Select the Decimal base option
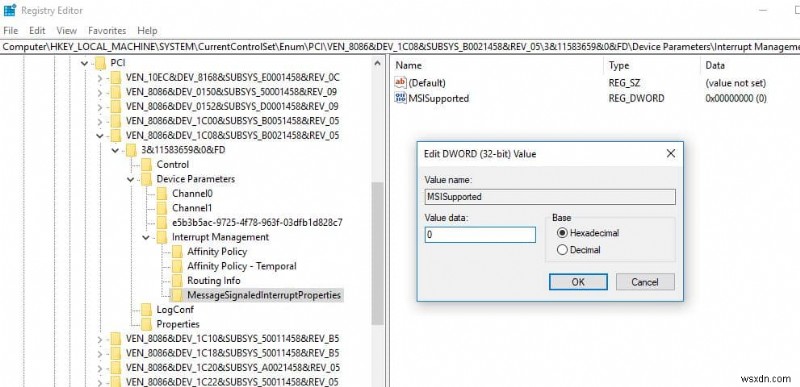Screen dimensions: 800x387 click(x=562, y=250)
